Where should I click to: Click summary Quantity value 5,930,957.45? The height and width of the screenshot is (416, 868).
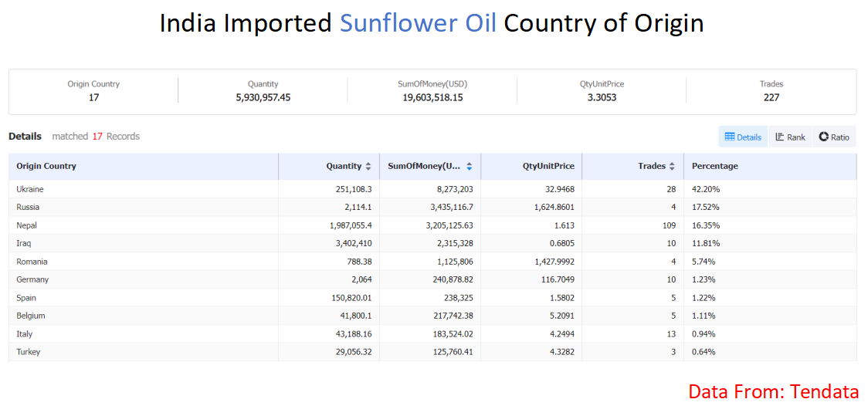click(x=263, y=97)
